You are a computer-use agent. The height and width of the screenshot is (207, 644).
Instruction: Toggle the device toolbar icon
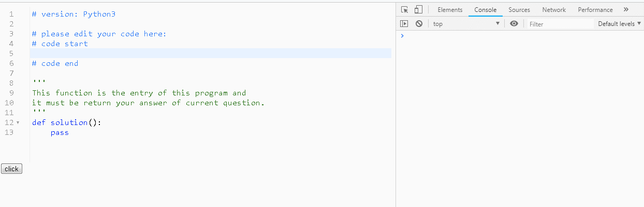pos(418,9)
